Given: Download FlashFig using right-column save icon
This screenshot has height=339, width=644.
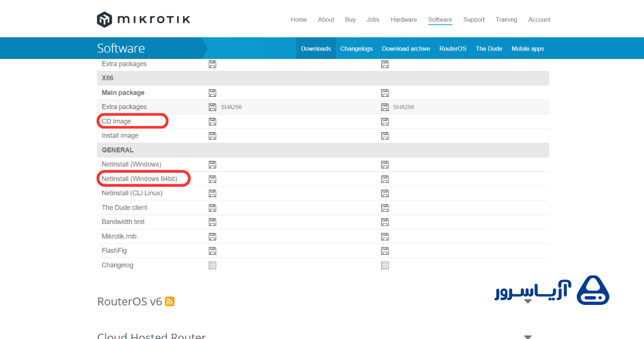Looking at the screenshot, I should (x=385, y=251).
